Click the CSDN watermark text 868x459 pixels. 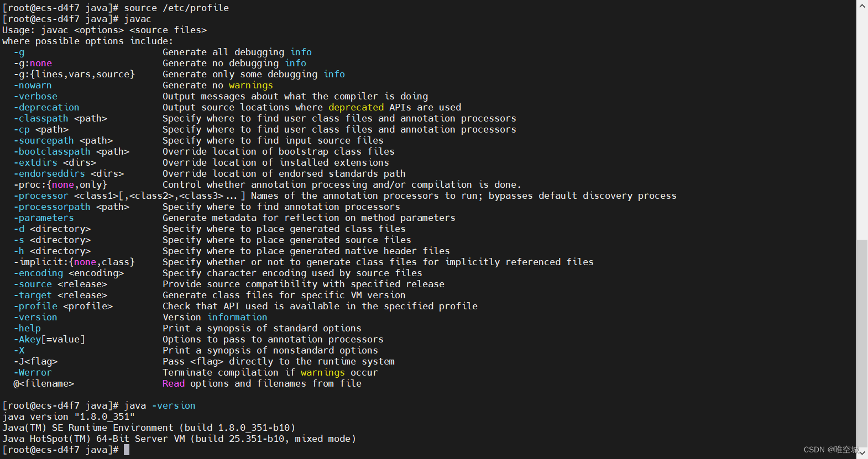830,450
